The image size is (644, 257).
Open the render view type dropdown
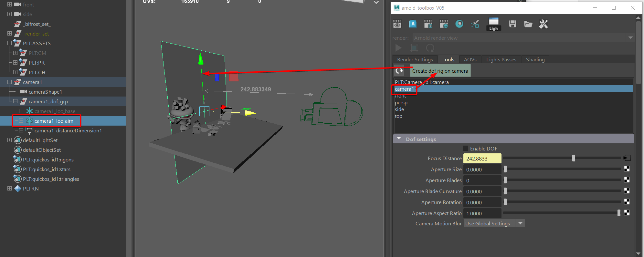pos(523,38)
